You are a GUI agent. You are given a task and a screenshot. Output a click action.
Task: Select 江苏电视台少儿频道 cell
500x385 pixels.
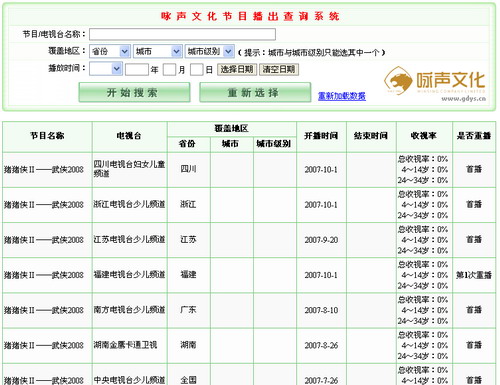[x=129, y=240]
